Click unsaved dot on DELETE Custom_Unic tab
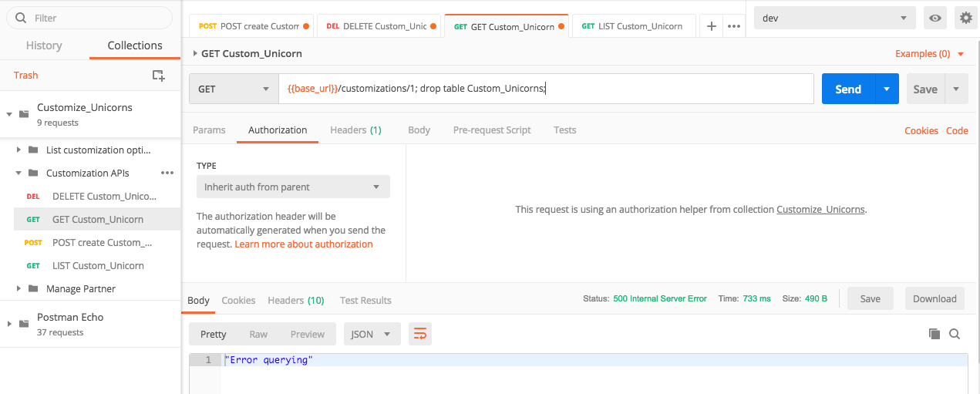 coord(433,26)
